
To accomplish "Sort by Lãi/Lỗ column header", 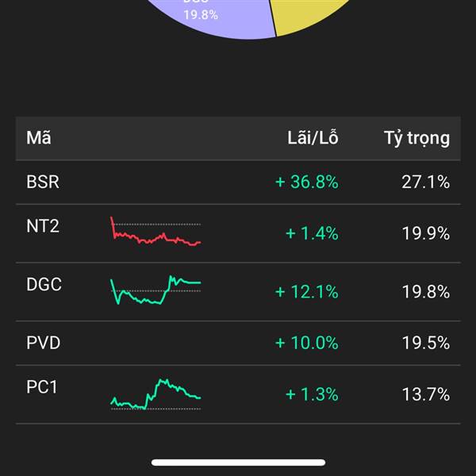I will tap(313, 138).
